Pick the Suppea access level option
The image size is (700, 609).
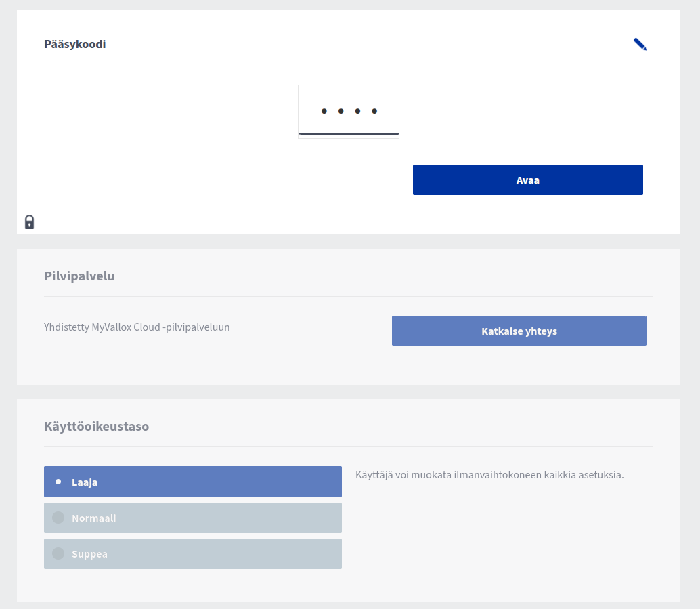[193, 554]
